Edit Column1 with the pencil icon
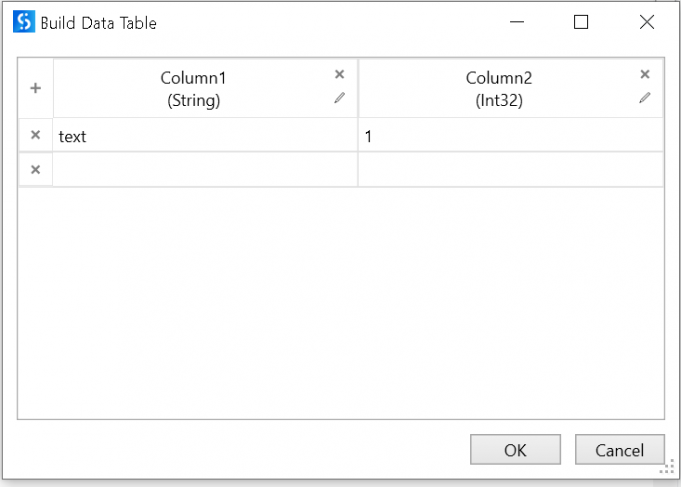The image size is (681, 487). [x=339, y=98]
